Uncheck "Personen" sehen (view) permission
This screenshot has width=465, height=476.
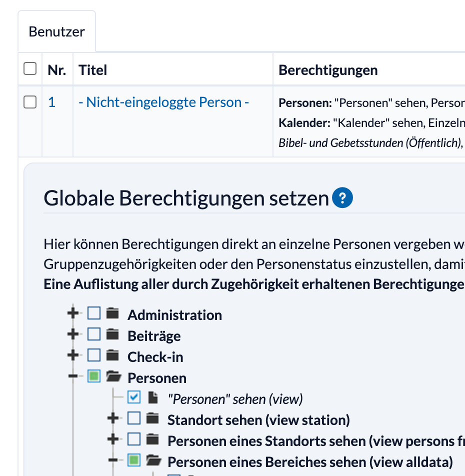(134, 397)
